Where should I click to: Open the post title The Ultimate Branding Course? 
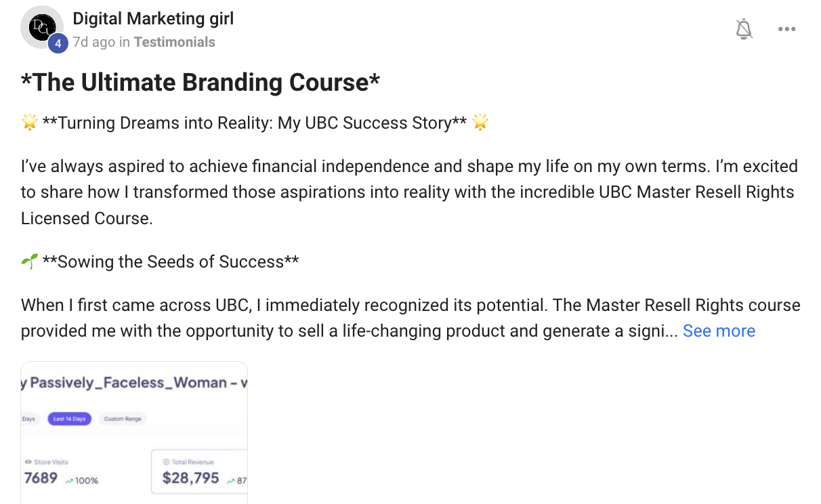201,82
